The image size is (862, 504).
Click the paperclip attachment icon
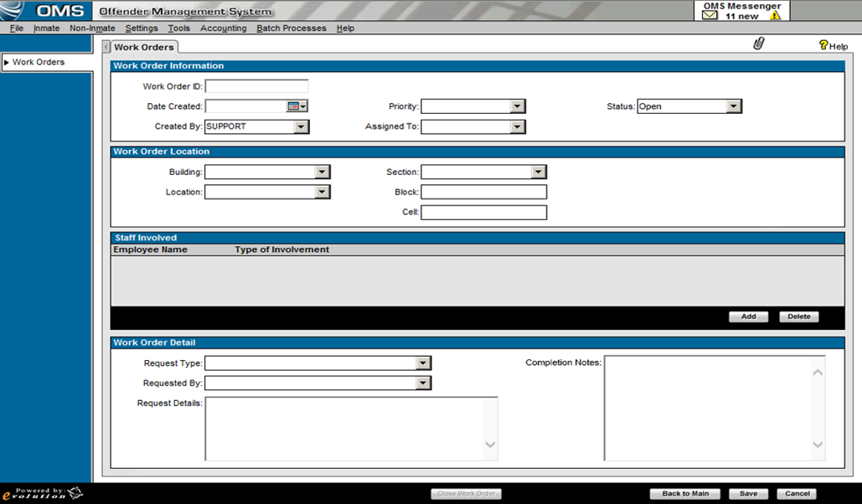(x=759, y=44)
